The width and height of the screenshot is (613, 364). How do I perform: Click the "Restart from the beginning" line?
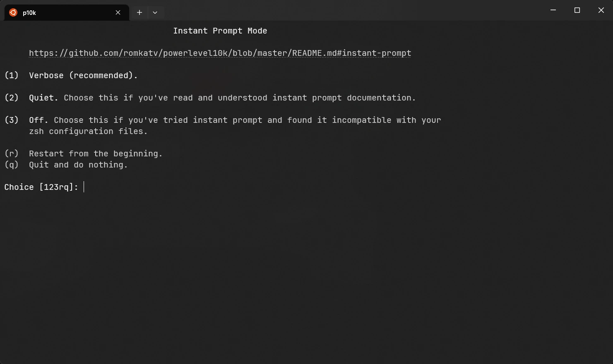(x=96, y=154)
